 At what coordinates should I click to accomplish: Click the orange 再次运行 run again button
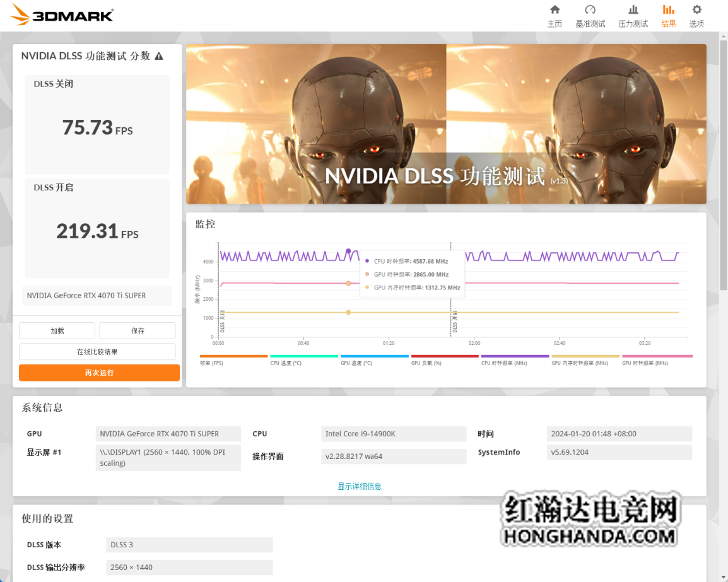[x=99, y=373]
